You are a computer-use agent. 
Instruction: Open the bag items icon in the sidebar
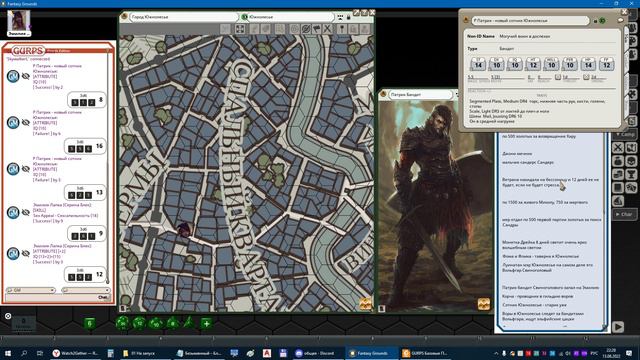[x=618, y=161]
